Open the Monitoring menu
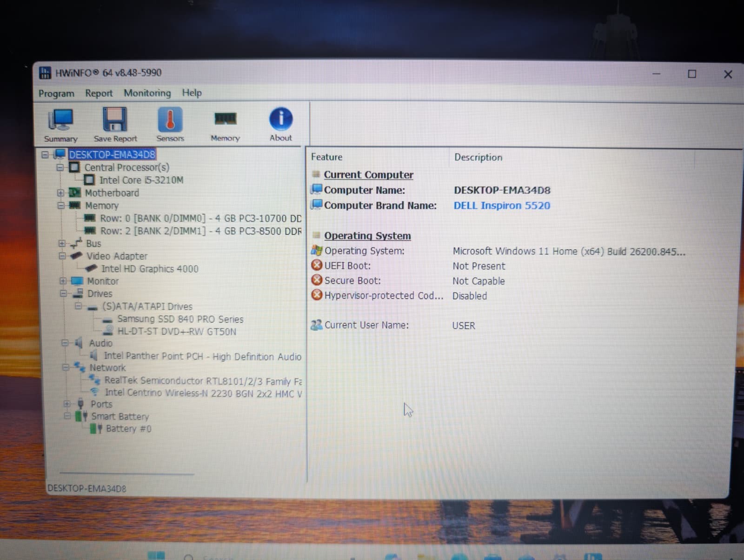Image resolution: width=744 pixels, height=560 pixels. (147, 93)
